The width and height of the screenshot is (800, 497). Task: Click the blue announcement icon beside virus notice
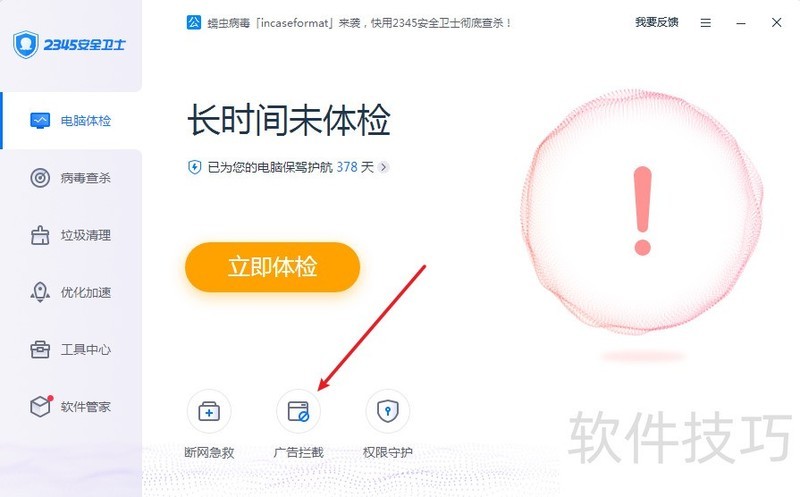click(x=194, y=22)
